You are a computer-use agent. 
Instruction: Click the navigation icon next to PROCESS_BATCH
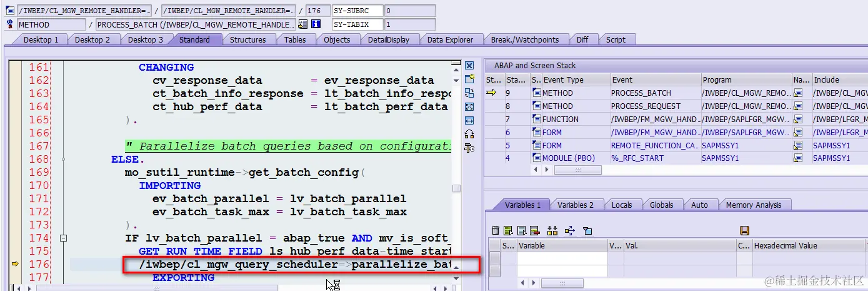point(303,24)
